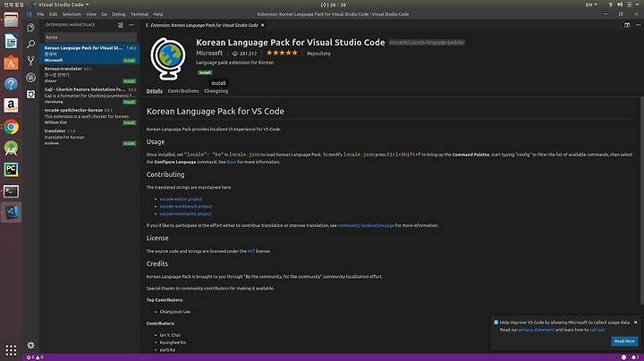Open vscode-extensions project link
The width and height of the screenshot is (644, 361).
[186, 214]
